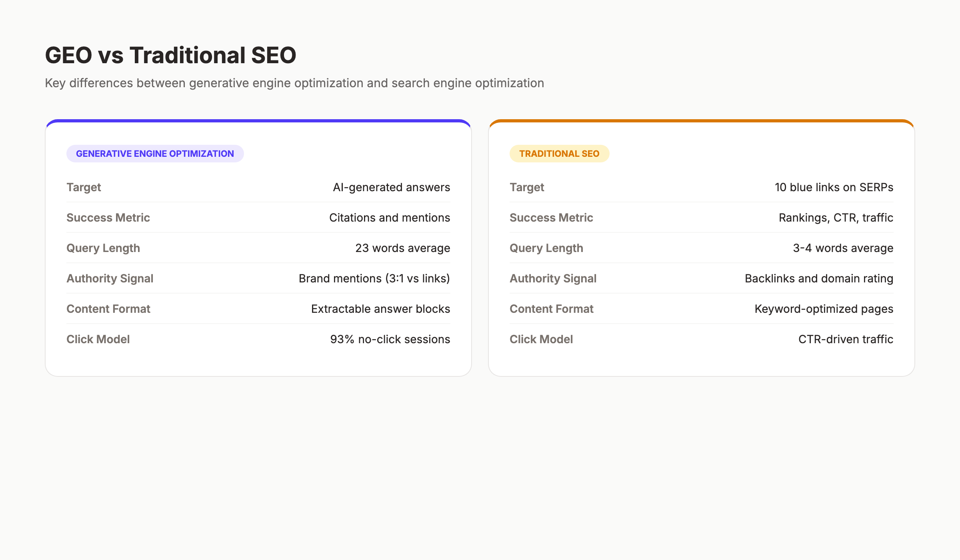The image size is (960, 560).
Task: Click the Target label in the GEO card
Action: (x=84, y=187)
